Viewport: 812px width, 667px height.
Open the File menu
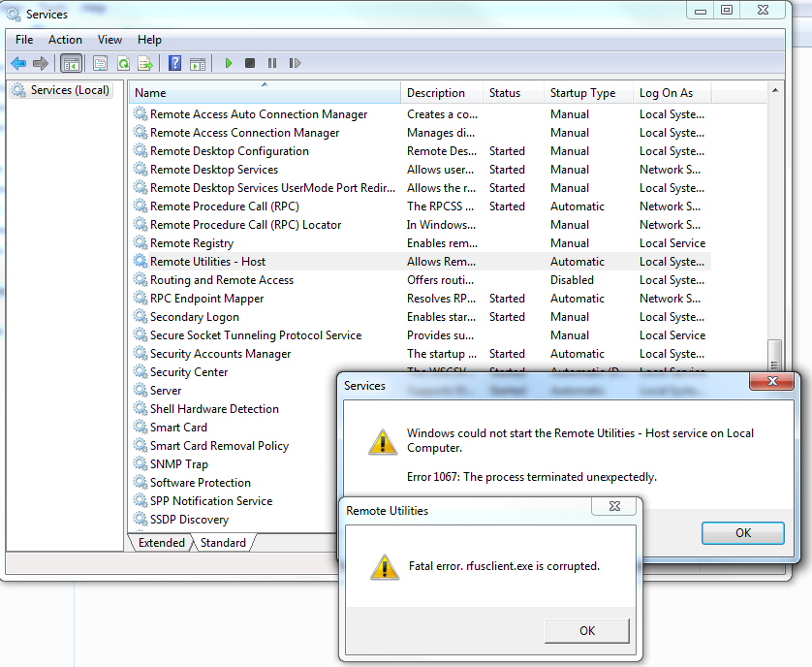point(24,40)
